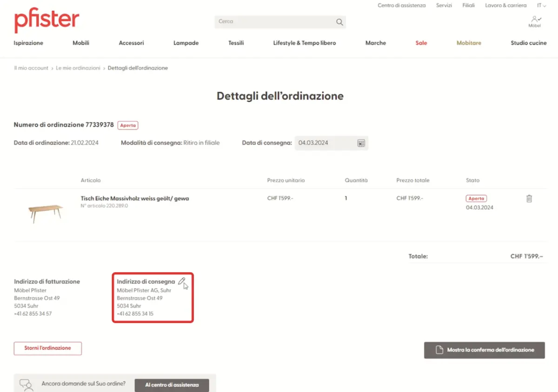The width and height of the screenshot is (558, 392).
Task: Delete the table item with trash icon
Action: click(x=529, y=199)
